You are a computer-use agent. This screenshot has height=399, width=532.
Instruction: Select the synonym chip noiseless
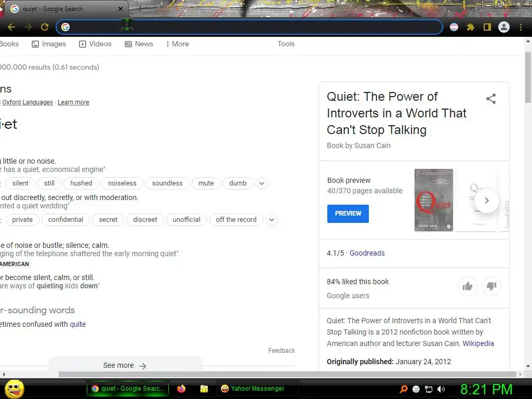click(x=122, y=183)
